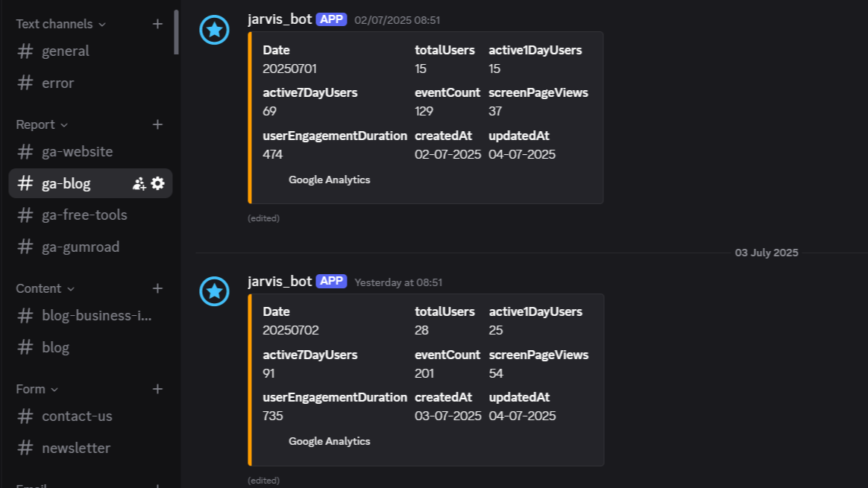
Task: Open the newsletter channel
Action: pos(90,449)
